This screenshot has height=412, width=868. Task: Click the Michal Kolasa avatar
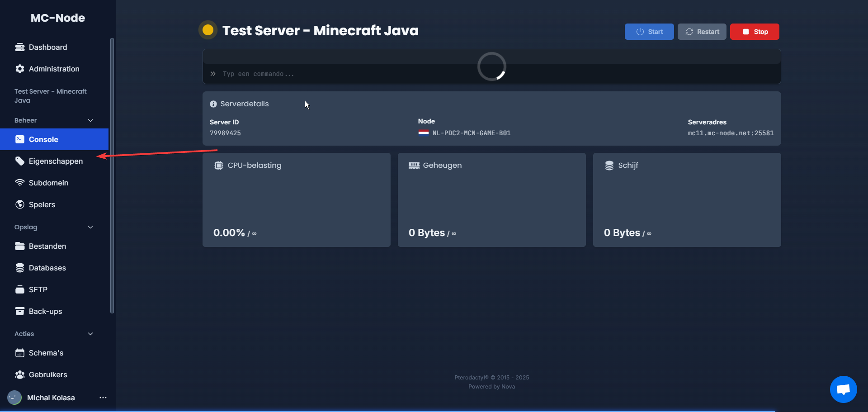tap(14, 398)
